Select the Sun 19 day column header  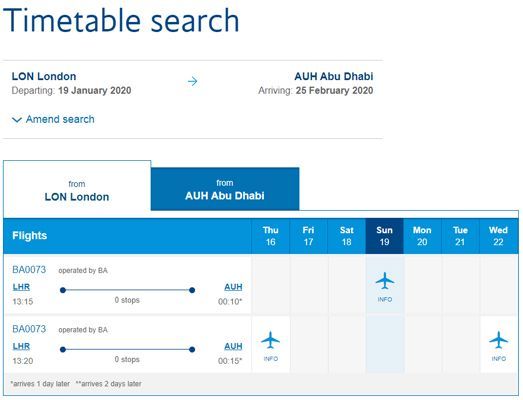pos(385,236)
